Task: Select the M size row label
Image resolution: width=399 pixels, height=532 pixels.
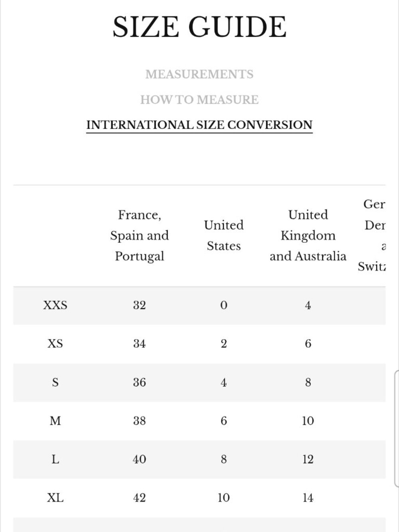Action: tap(55, 421)
